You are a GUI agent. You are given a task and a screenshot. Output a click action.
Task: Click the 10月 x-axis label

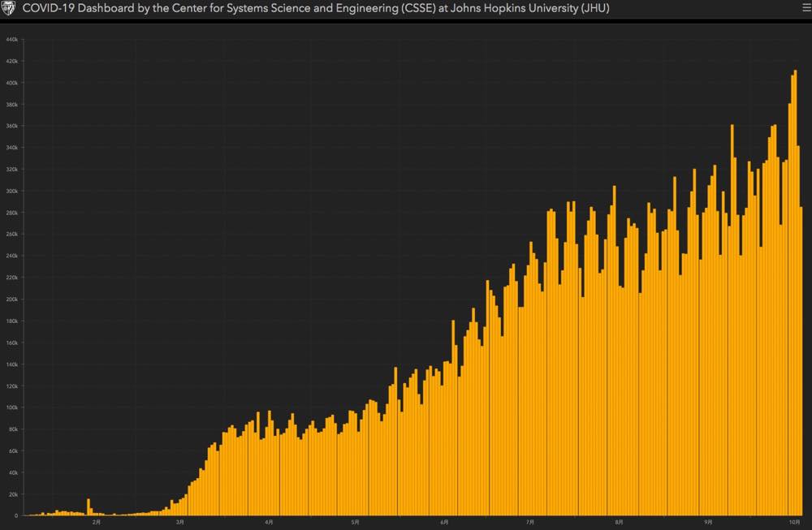795,523
